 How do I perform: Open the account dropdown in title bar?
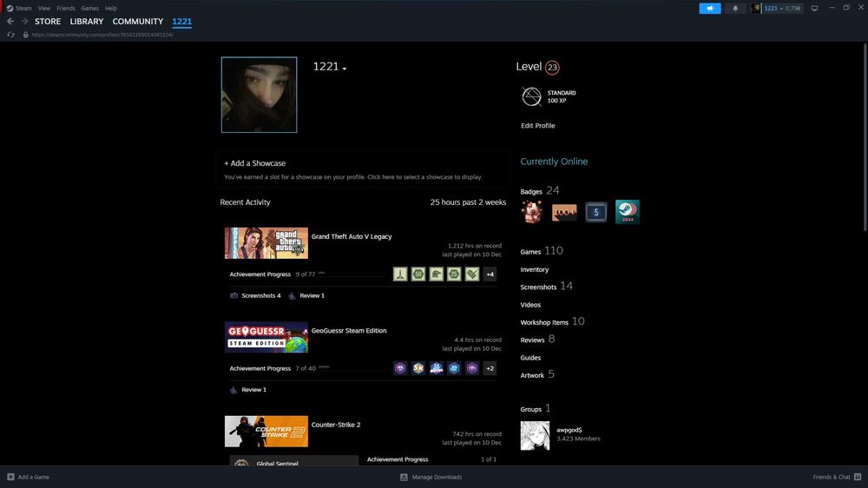click(x=782, y=9)
